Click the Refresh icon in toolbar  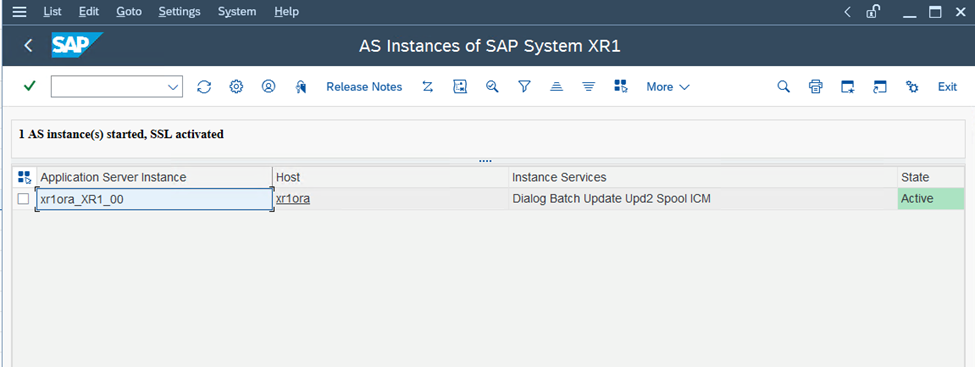coord(204,86)
